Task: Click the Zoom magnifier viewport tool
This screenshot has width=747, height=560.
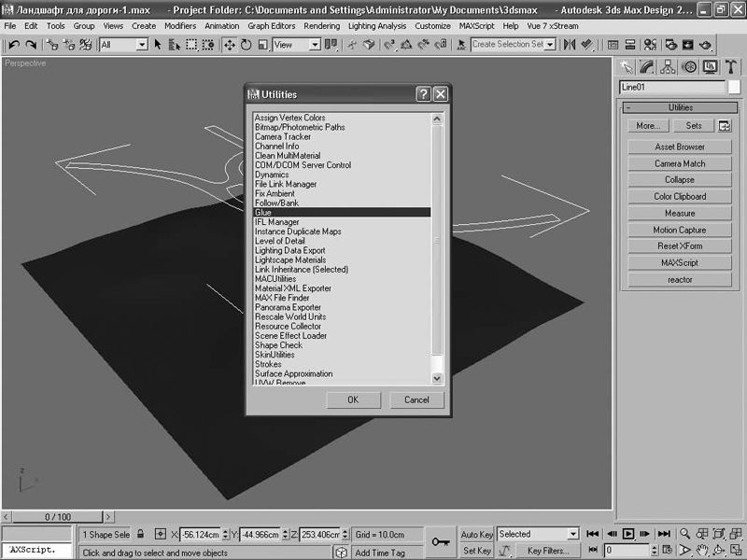Action: (685, 534)
